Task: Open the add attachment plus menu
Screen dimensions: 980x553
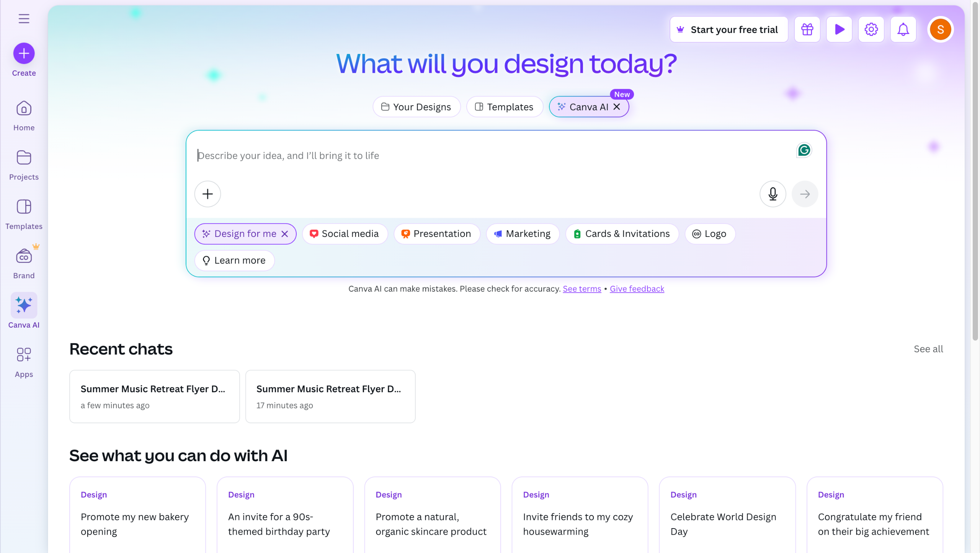Action: click(x=207, y=194)
